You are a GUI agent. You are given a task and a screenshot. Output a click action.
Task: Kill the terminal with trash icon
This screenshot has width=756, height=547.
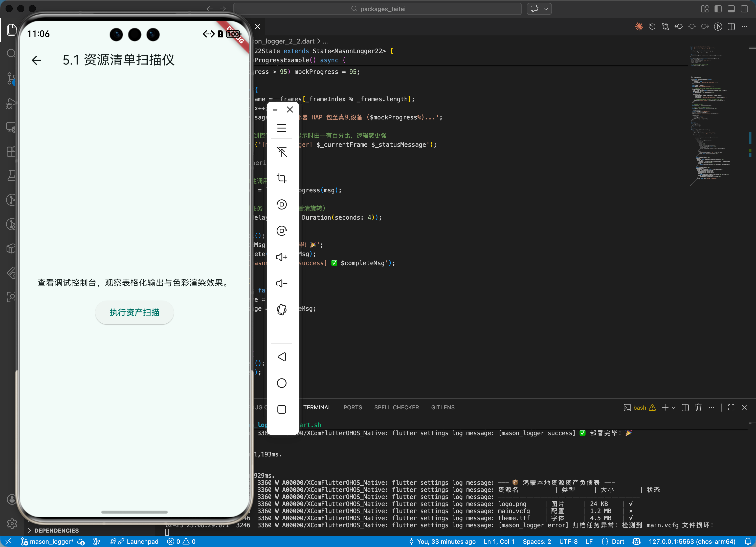[698, 408]
